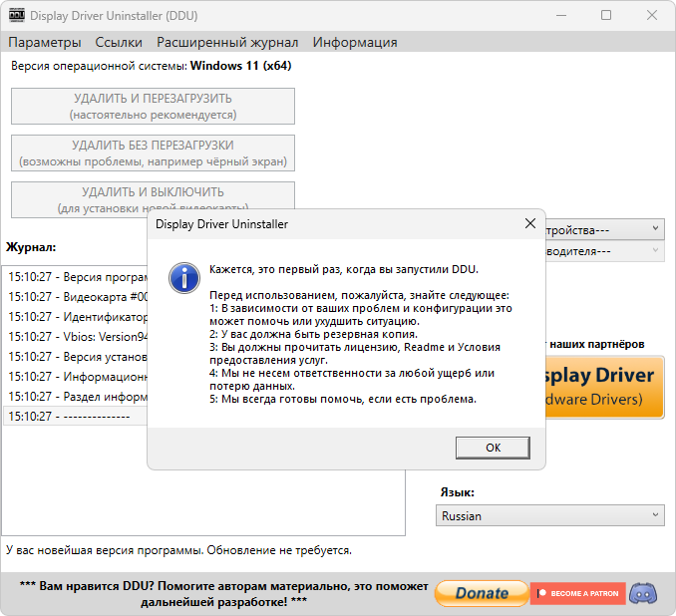Click the Язык label

(457, 492)
